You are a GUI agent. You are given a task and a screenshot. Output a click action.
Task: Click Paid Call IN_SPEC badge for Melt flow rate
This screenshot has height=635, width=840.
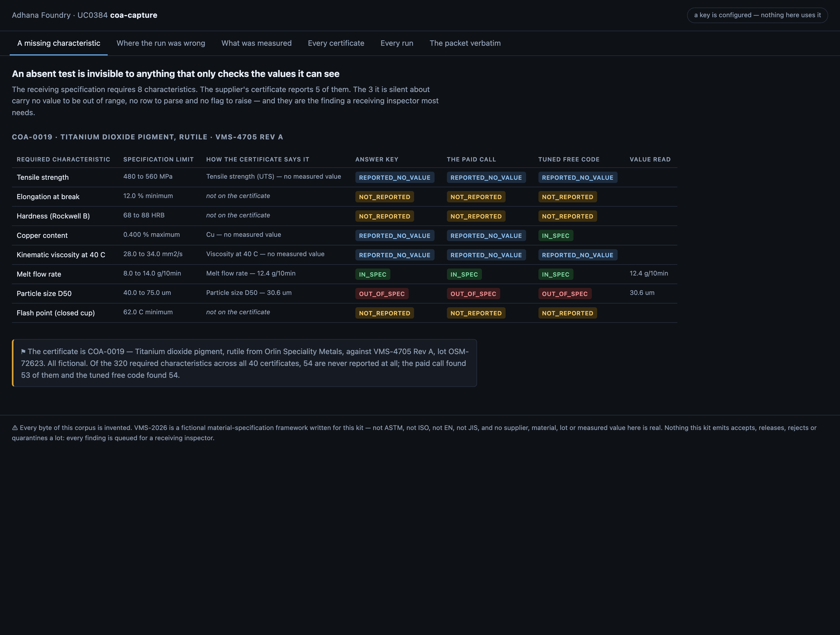coord(464,274)
